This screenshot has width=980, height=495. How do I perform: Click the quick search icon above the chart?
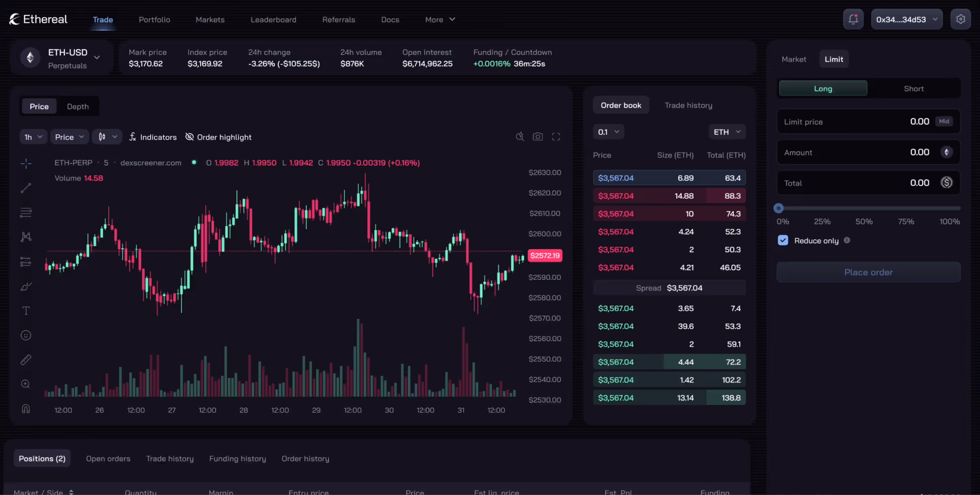click(520, 137)
